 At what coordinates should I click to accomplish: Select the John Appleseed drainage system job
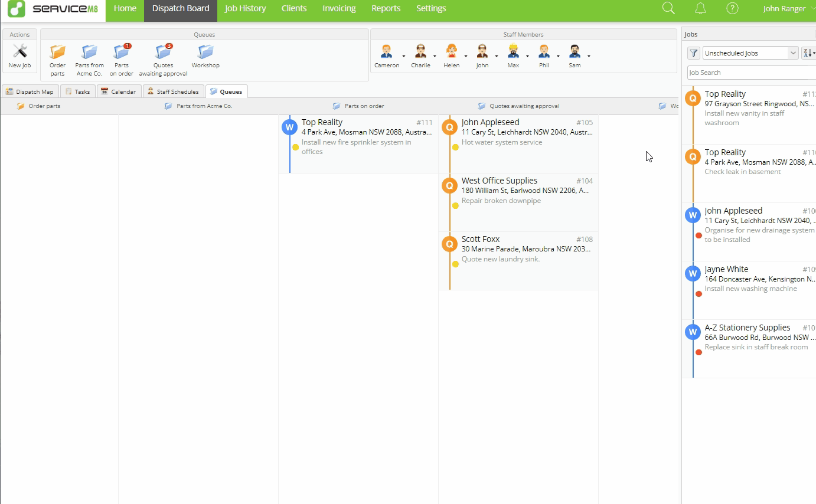coord(749,232)
